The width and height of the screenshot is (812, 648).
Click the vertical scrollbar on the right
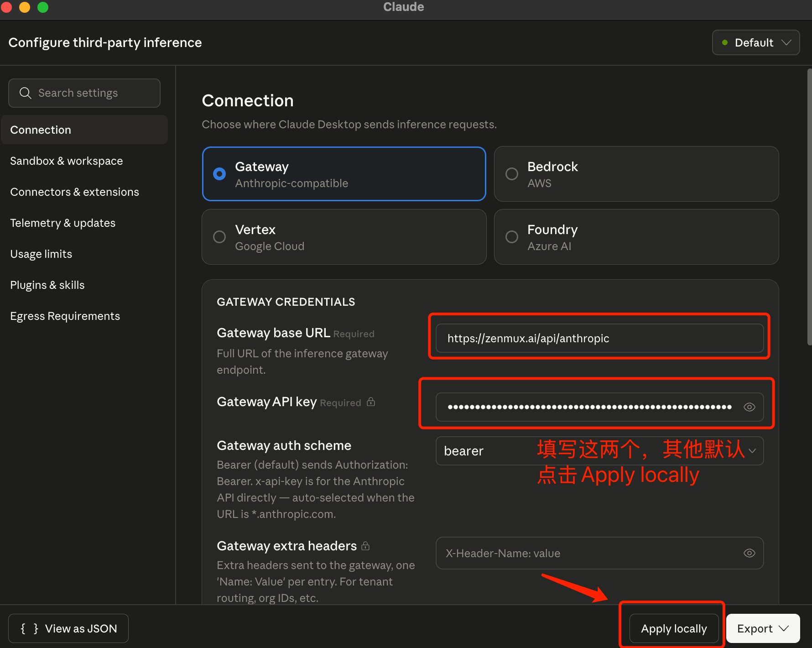click(x=809, y=207)
